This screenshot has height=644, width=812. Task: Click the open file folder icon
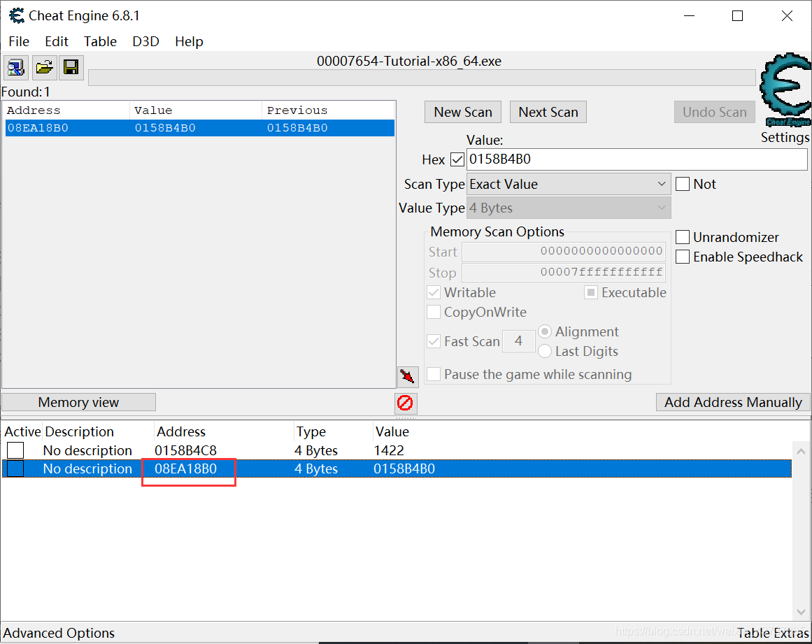[x=44, y=67]
